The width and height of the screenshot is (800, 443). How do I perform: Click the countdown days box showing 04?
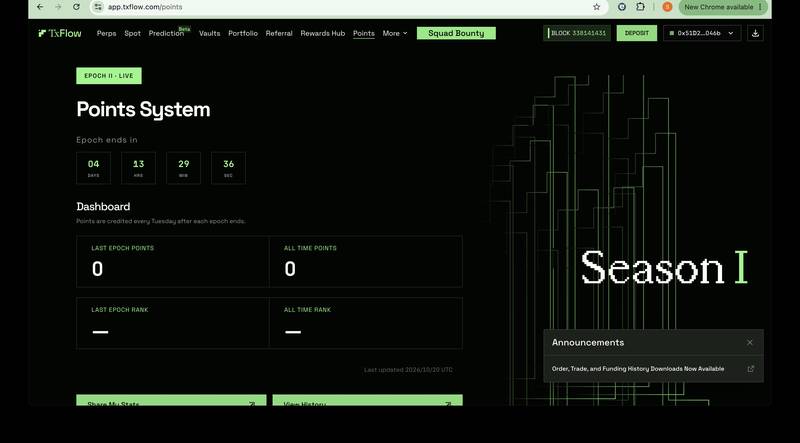pos(93,168)
